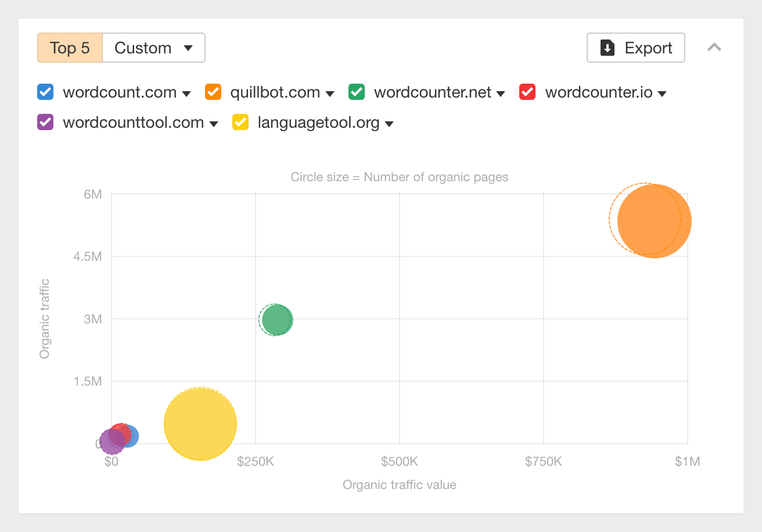Screen dimensions: 762x532
Task: Switch to the Top 5 tab
Action: click(69, 48)
